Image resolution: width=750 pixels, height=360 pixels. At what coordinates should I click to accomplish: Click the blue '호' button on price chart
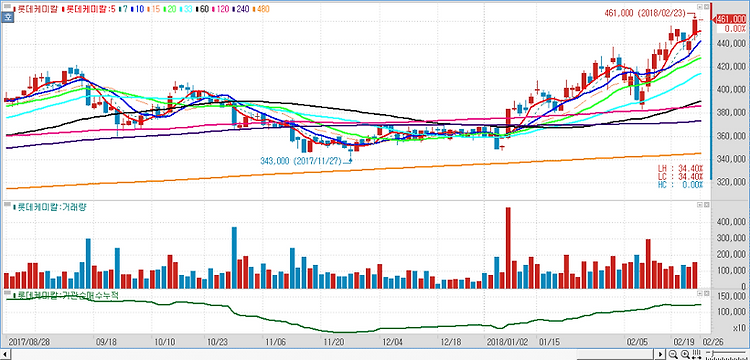coord(7,17)
